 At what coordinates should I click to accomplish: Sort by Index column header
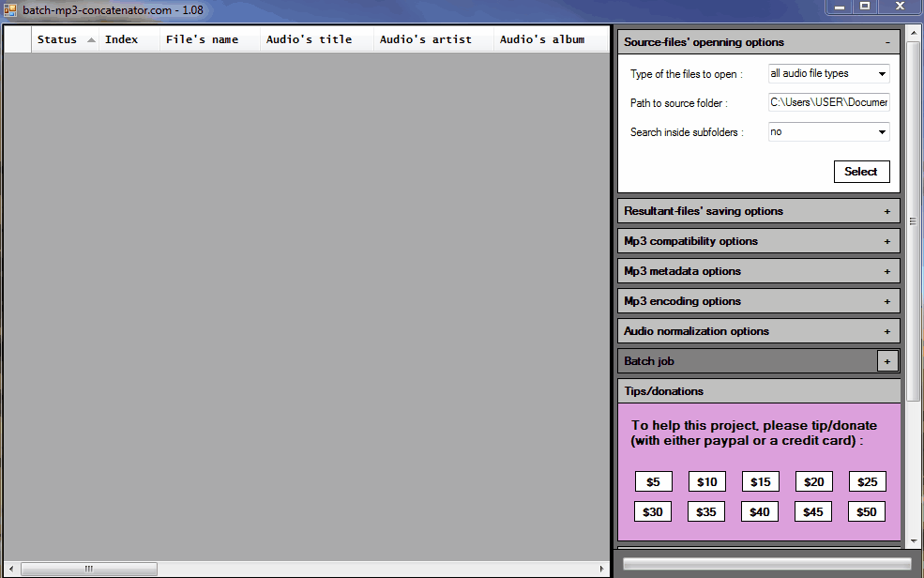[x=129, y=39]
